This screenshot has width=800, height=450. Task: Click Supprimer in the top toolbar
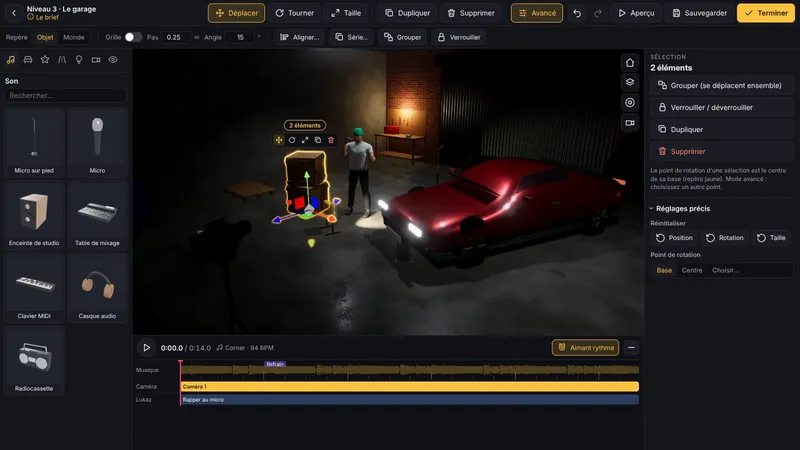[471, 13]
